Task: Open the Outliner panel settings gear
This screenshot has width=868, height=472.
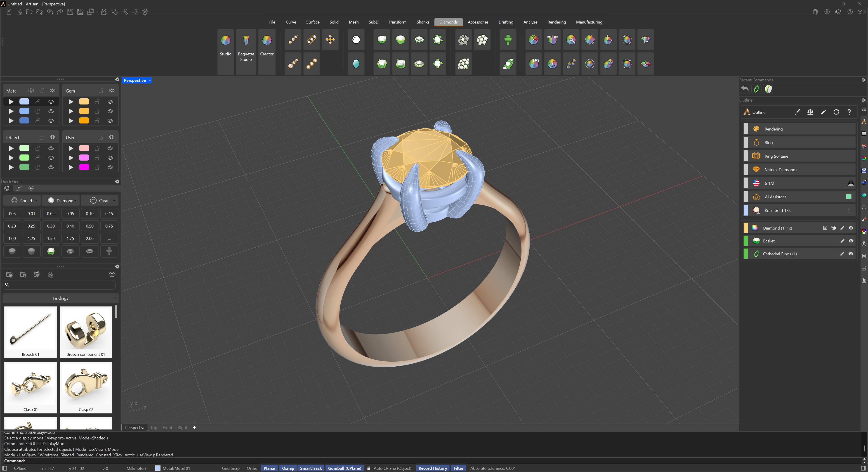Action: (x=864, y=100)
